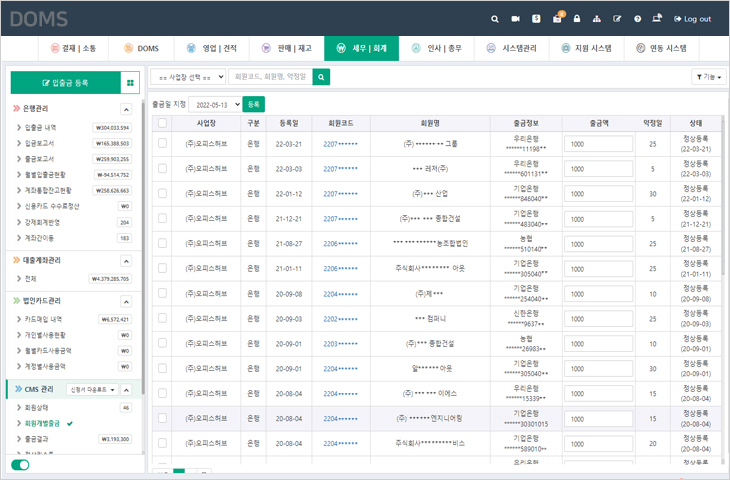Open the 신청서 다운로드 dropdown
This screenshot has height=480, width=730.
(x=93, y=389)
